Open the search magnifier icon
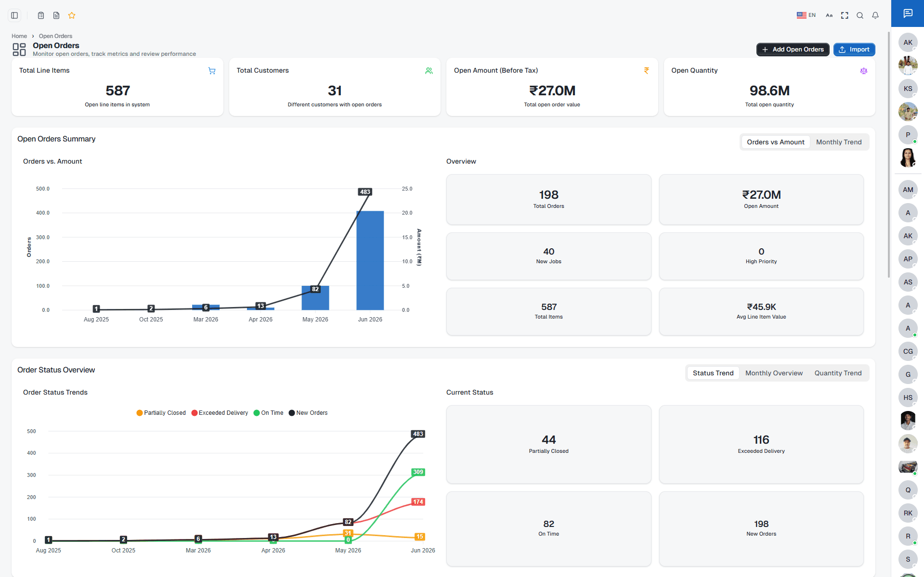This screenshot has height=577, width=924. pos(860,15)
